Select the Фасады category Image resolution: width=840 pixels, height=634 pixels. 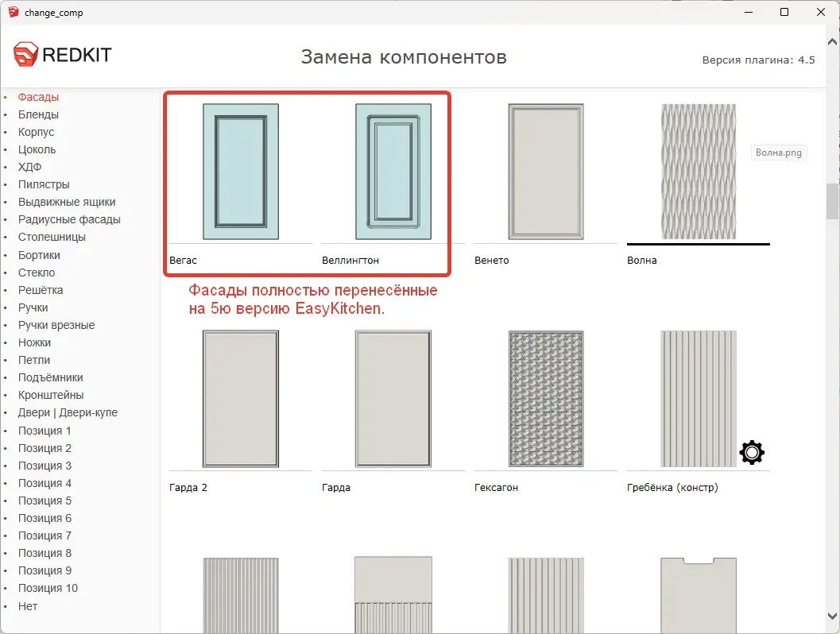pos(38,97)
